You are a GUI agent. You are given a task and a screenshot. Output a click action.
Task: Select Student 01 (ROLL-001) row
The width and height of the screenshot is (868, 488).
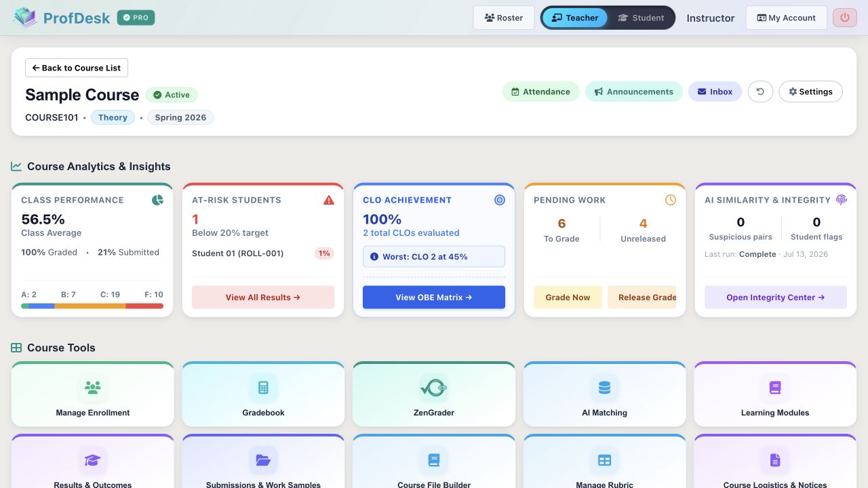[x=263, y=253]
